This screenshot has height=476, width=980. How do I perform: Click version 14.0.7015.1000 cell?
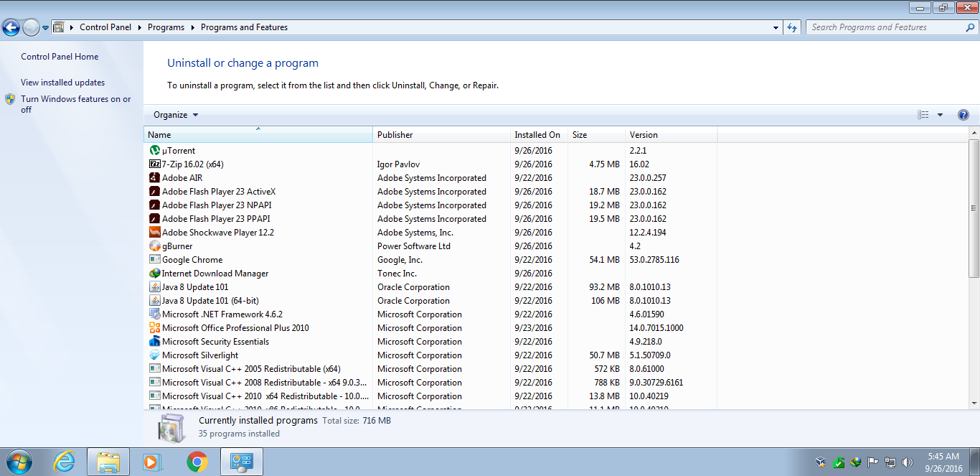(x=656, y=328)
